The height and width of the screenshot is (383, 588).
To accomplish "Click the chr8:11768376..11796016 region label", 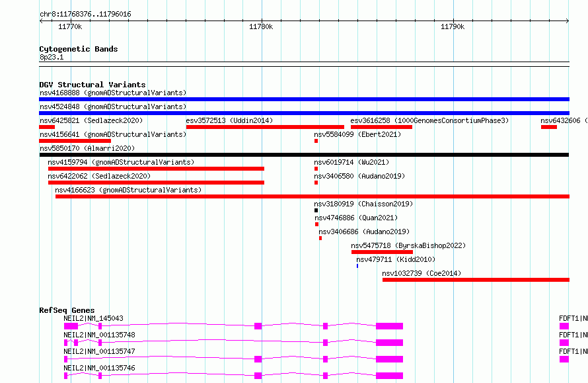I will pyautogui.click(x=85, y=14).
